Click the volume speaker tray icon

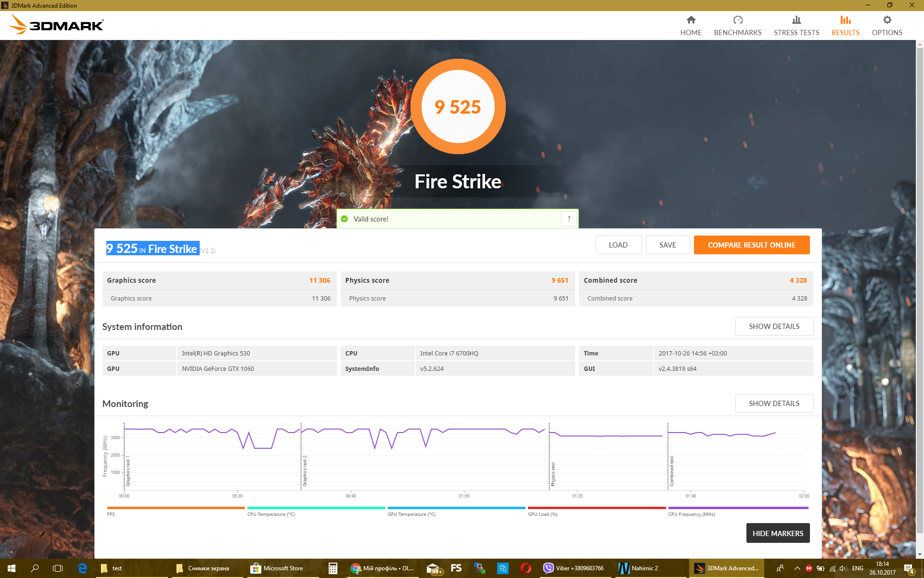843,568
